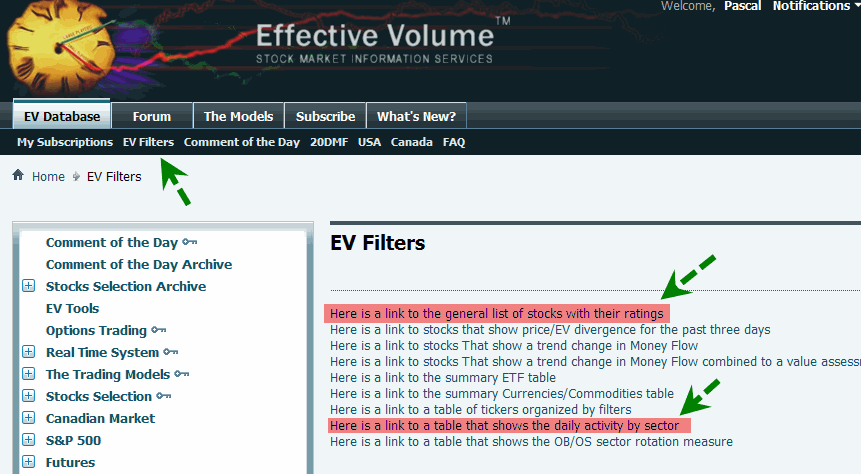Open Comment of the Day Archive
This screenshot has width=861, height=474.
139,264
